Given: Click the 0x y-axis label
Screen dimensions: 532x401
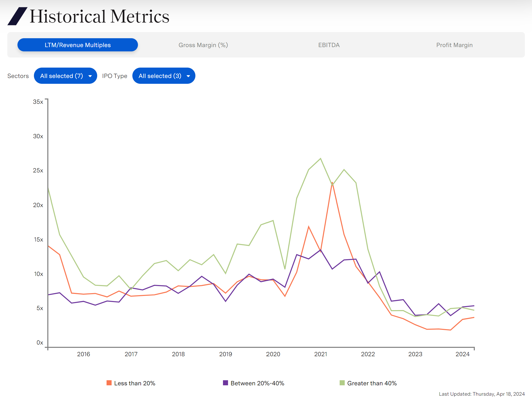Looking at the screenshot, I should point(40,343).
